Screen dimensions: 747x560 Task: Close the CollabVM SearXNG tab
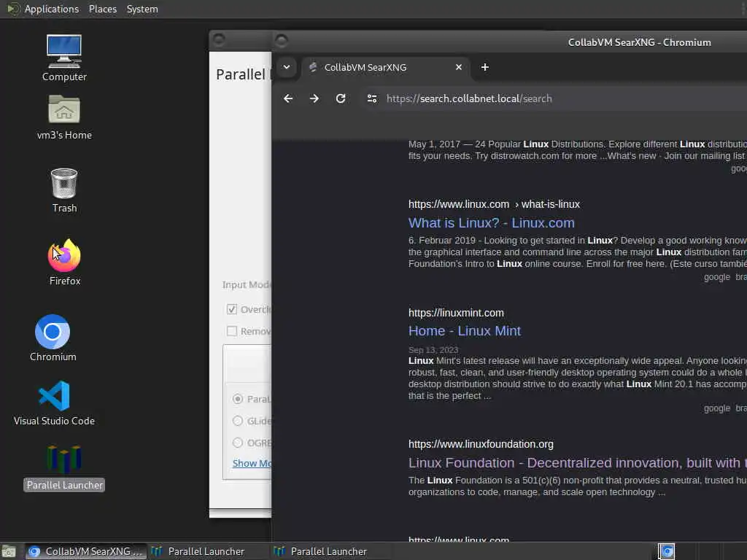click(459, 67)
